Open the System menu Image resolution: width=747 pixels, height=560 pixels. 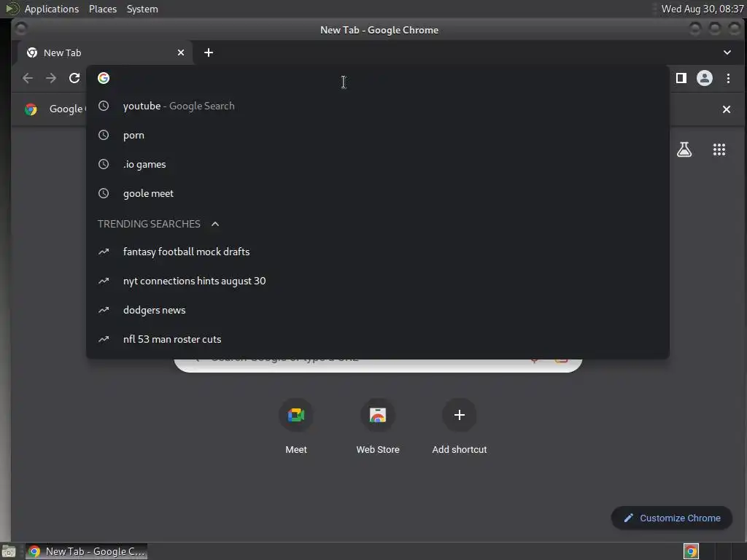[x=142, y=9]
